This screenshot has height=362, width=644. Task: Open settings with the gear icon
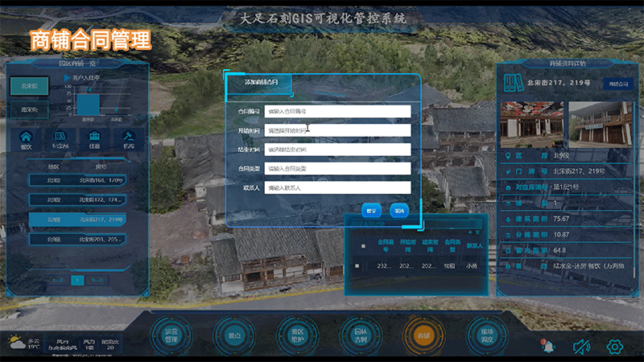[614, 346]
